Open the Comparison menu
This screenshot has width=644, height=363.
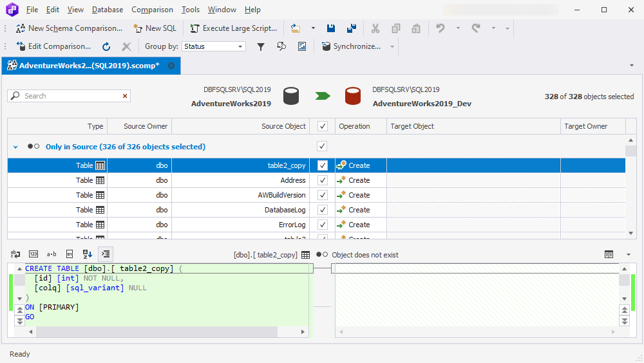tap(152, 10)
